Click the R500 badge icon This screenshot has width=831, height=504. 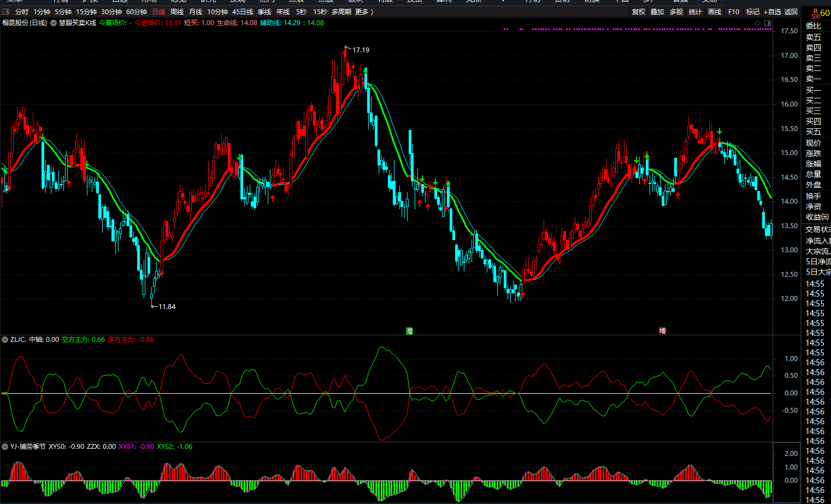815,13
